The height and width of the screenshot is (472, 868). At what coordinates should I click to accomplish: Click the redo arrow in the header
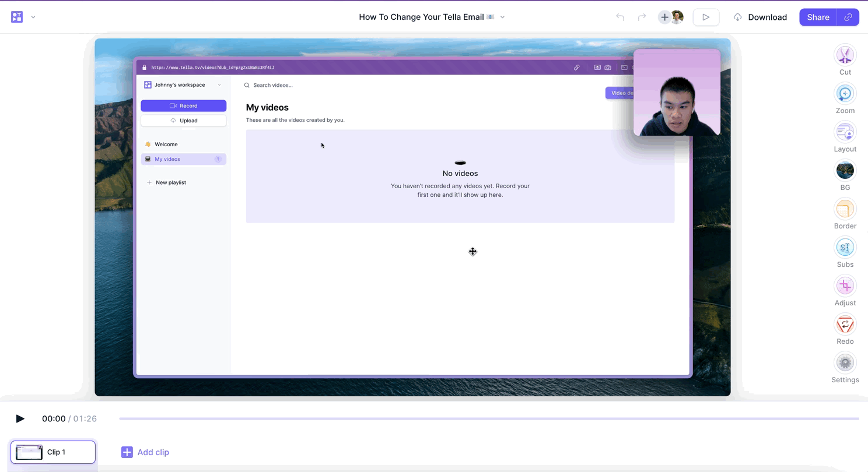coord(642,17)
